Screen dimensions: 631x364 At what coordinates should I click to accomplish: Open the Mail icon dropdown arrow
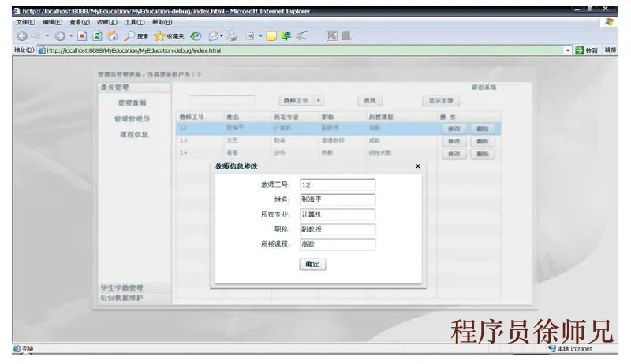click(x=222, y=36)
